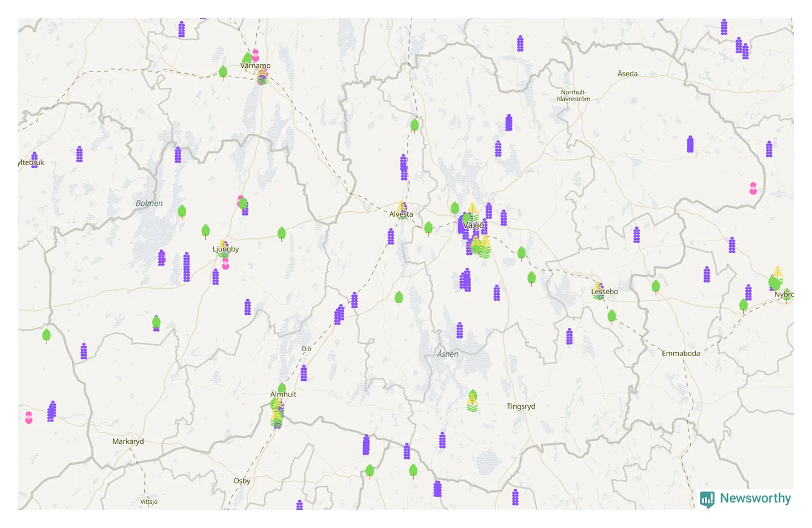812x528 pixels.
Task: Click the Markaryd town label
Action: [x=128, y=441]
